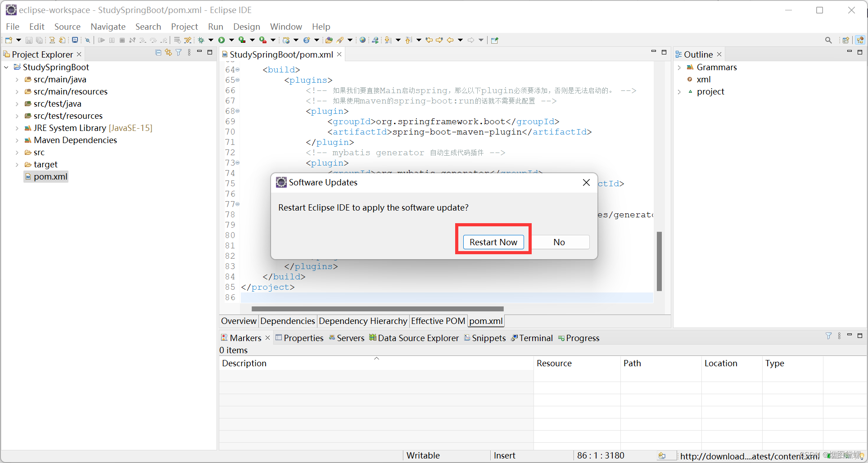
Task: Click the green Run icon
Action: [x=222, y=40]
